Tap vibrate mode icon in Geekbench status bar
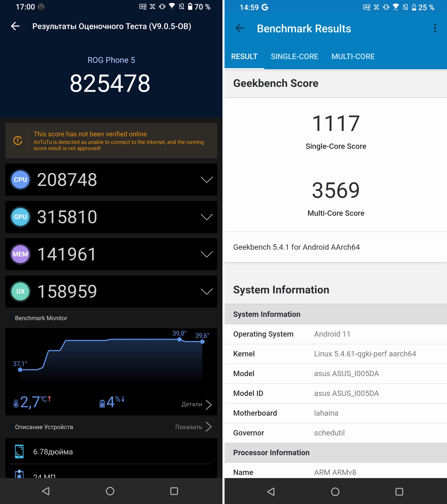 tap(386, 7)
